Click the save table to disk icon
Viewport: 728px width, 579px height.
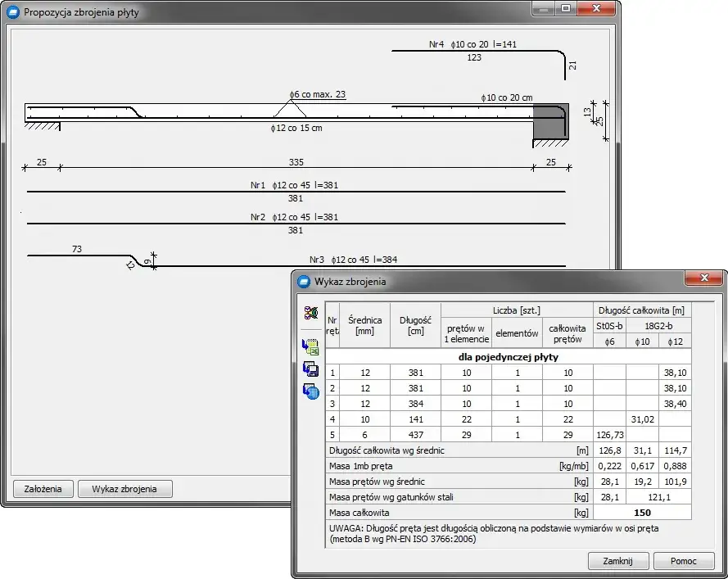311,369
